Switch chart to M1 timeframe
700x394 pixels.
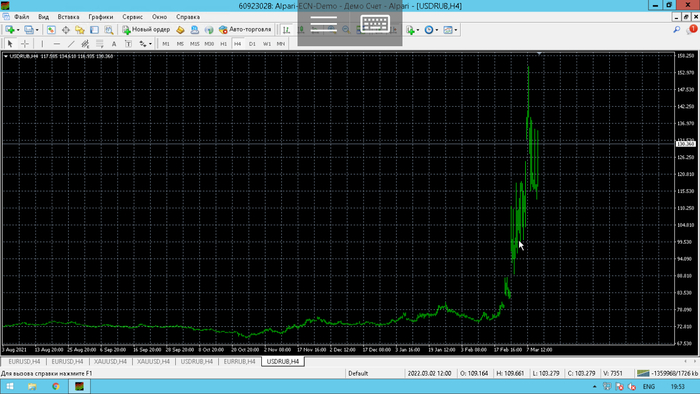166,44
